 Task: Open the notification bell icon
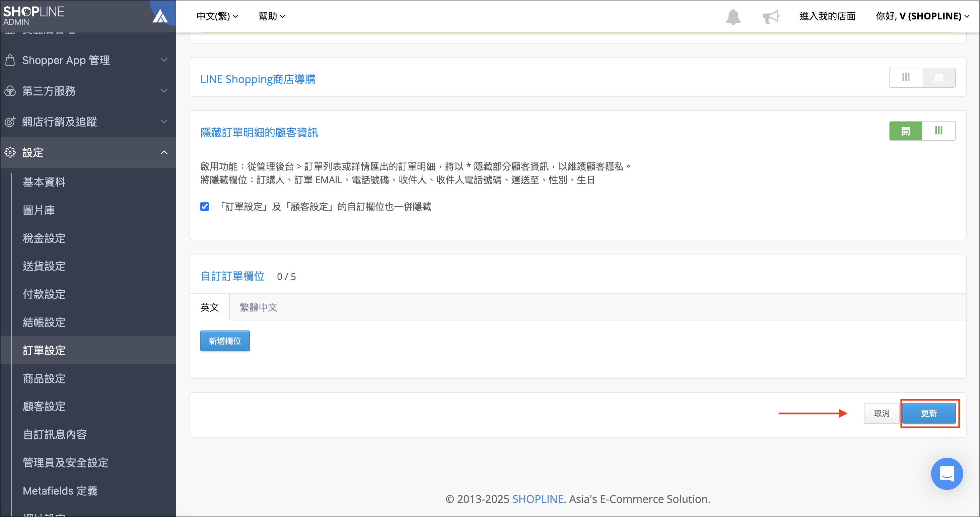coord(733,17)
